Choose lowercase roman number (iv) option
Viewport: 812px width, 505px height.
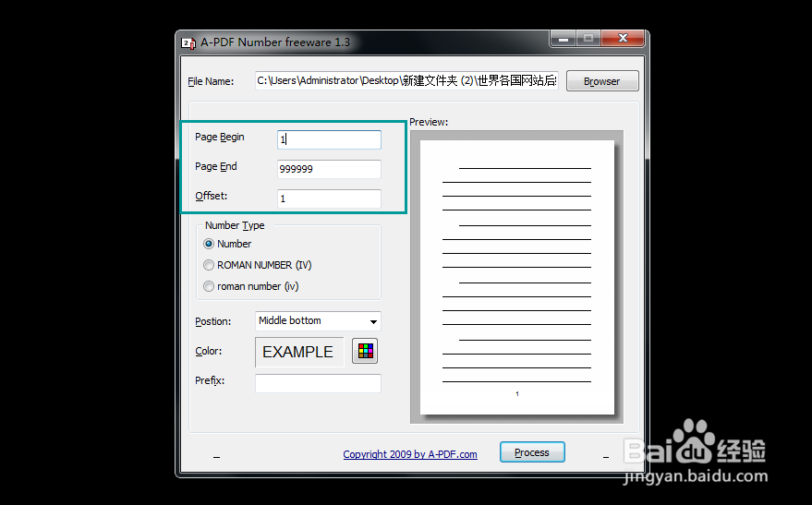(251, 286)
